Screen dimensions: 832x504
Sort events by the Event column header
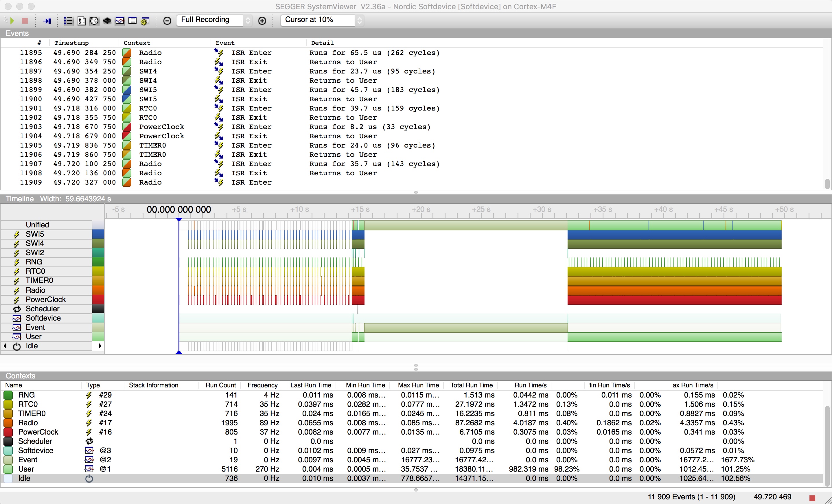pyautogui.click(x=225, y=43)
